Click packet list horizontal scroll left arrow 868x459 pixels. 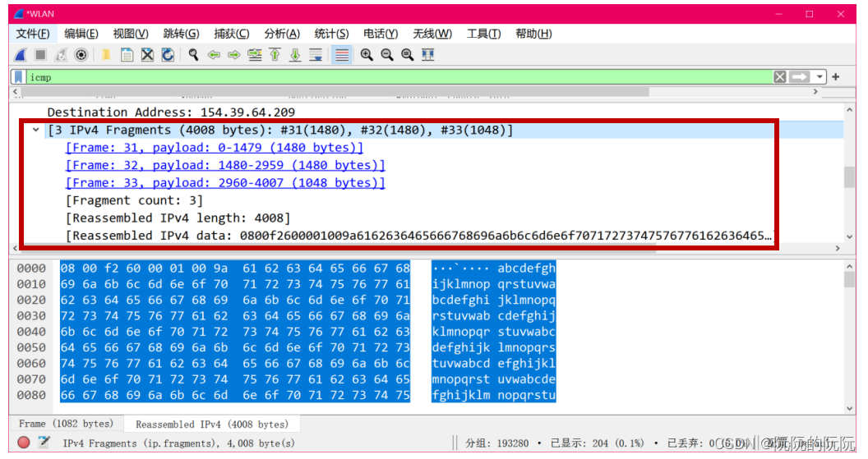tap(16, 92)
